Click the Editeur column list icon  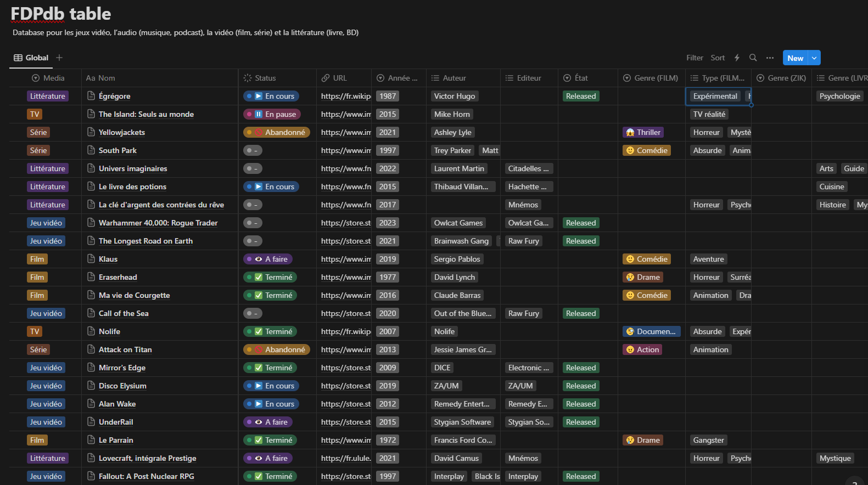[x=509, y=78]
